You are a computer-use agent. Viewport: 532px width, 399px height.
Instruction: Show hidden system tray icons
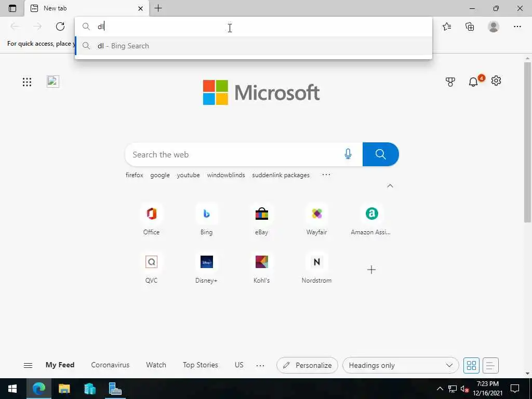(440, 389)
